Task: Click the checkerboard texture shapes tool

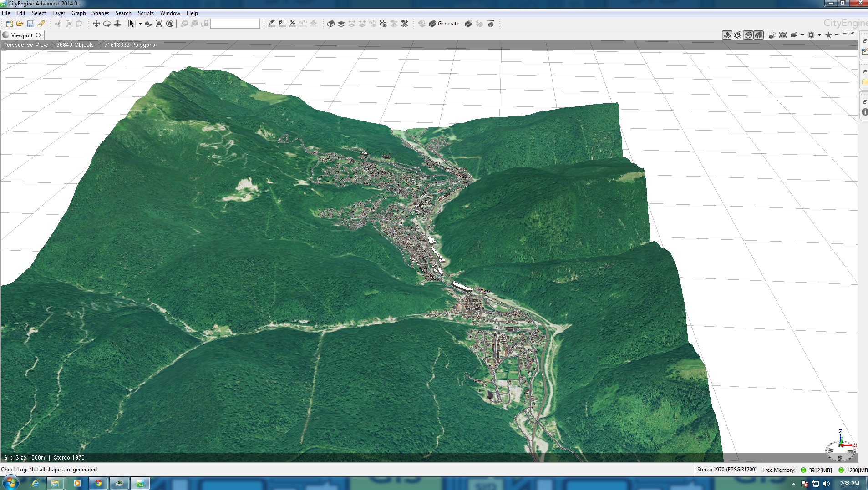Action: pos(383,24)
